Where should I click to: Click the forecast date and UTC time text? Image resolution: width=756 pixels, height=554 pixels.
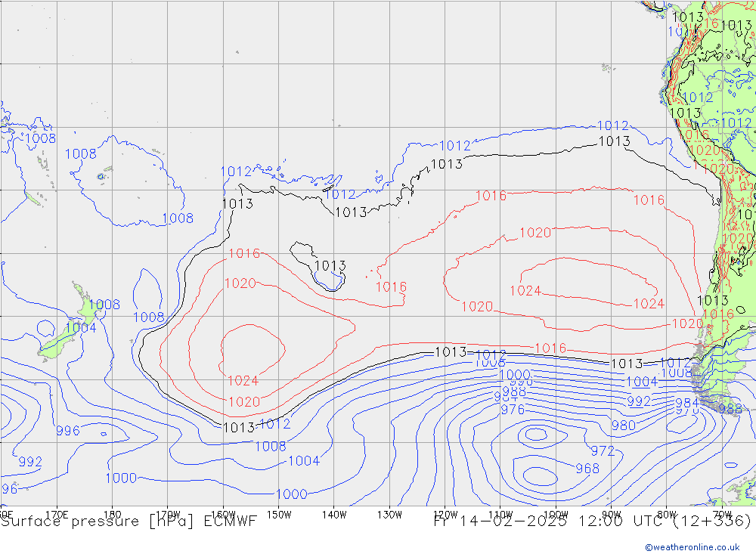[592, 521]
